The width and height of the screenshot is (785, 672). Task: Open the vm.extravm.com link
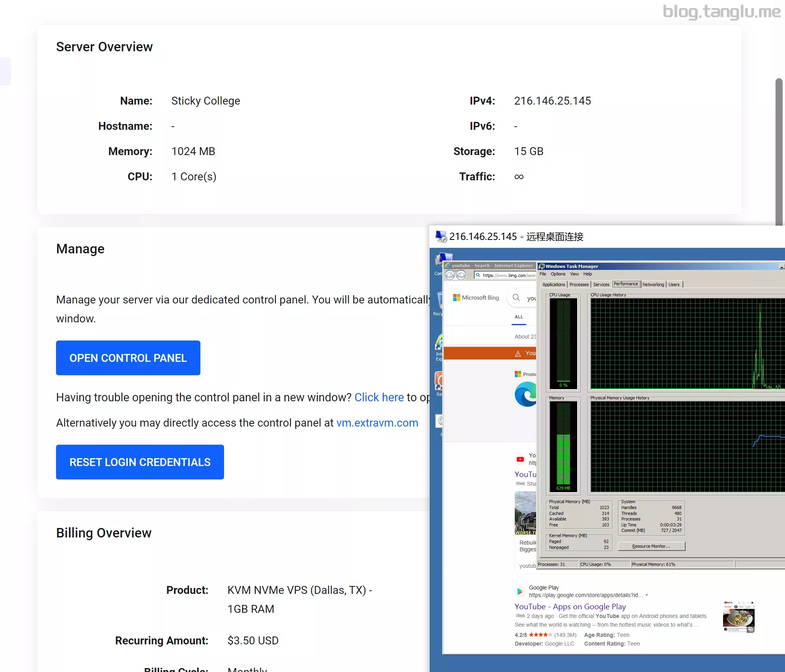click(x=377, y=423)
